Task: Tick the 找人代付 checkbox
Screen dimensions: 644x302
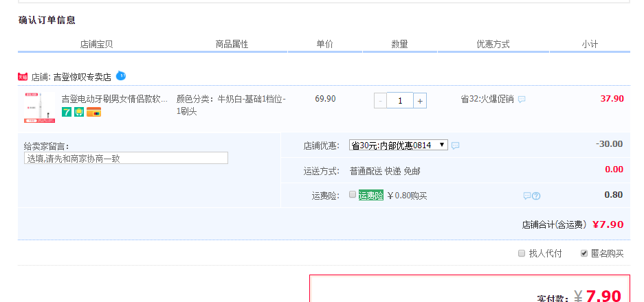Action: [522, 253]
